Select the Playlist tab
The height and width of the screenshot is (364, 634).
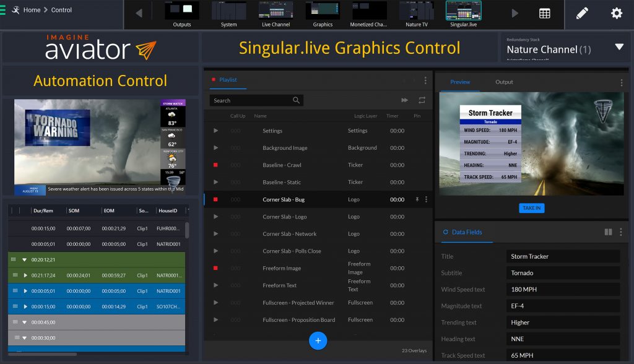pos(228,80)
